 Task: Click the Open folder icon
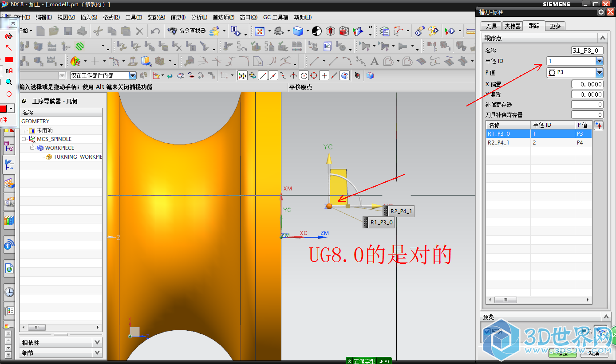point(54,31)
